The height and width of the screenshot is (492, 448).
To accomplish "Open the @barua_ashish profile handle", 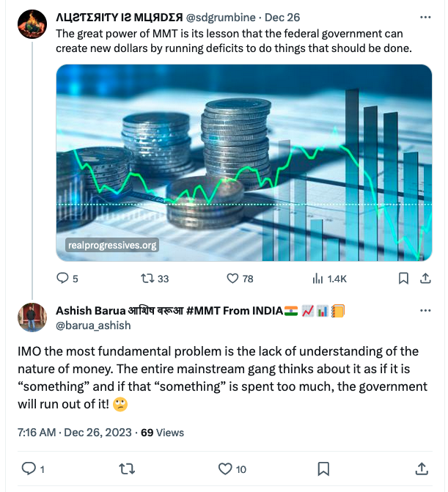I will click(93, 326).
